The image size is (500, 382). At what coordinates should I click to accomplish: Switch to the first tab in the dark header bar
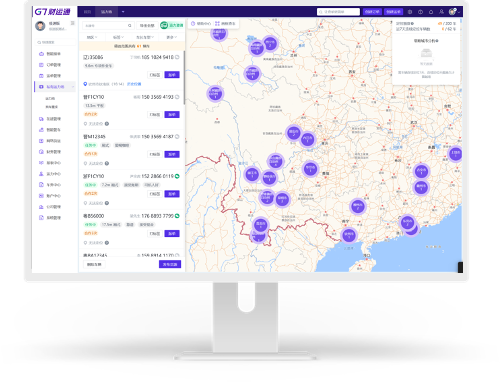87,12
